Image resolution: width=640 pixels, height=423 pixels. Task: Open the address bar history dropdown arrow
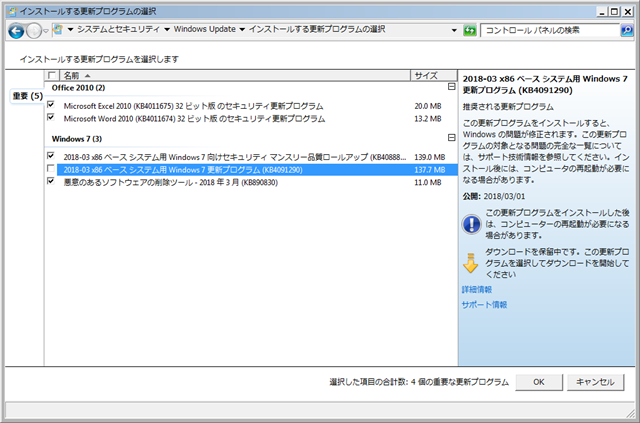(x=454, y=30)
